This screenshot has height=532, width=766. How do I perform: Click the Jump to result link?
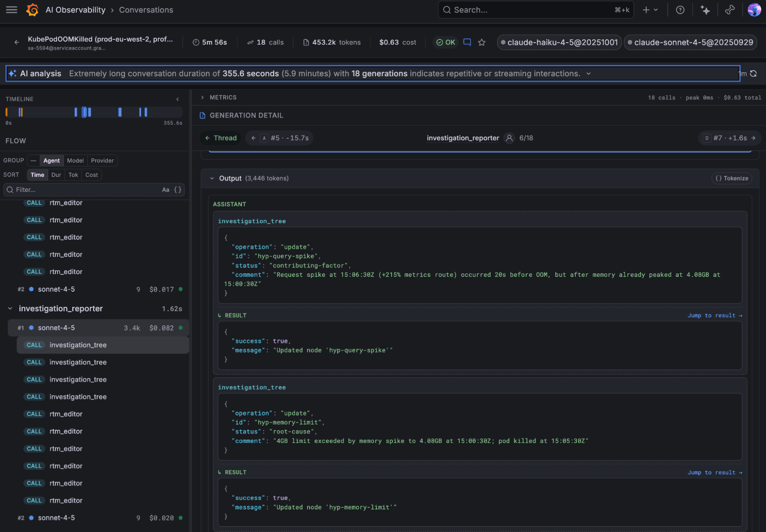point(714,315)
